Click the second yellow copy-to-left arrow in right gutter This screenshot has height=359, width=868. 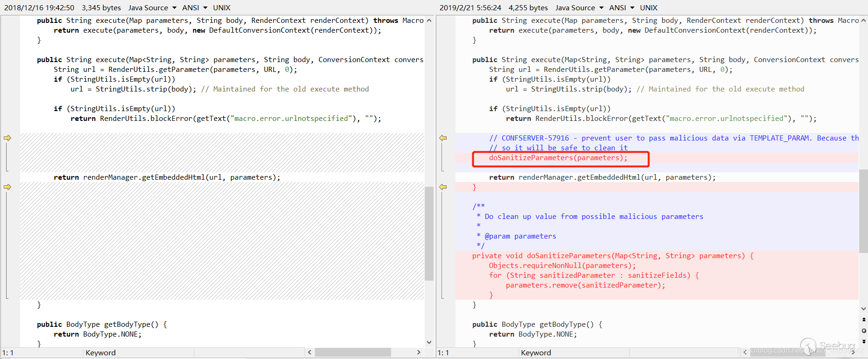click(x=443, y=187)
